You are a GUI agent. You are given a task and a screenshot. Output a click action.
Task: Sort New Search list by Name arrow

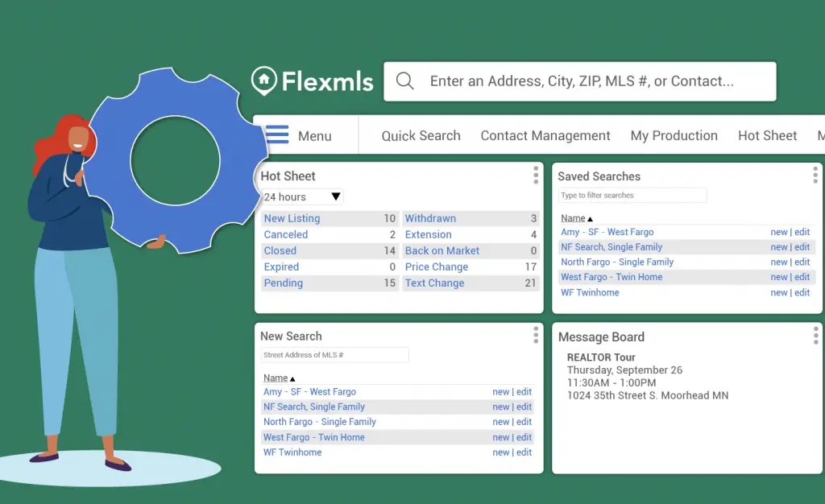tap(292, 378)
